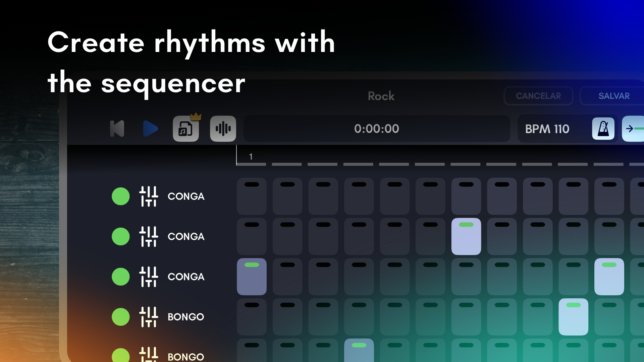Toggle green circle of first BONGO track
This screenshot has height=362, width=644.
click(x=121, y=317)
